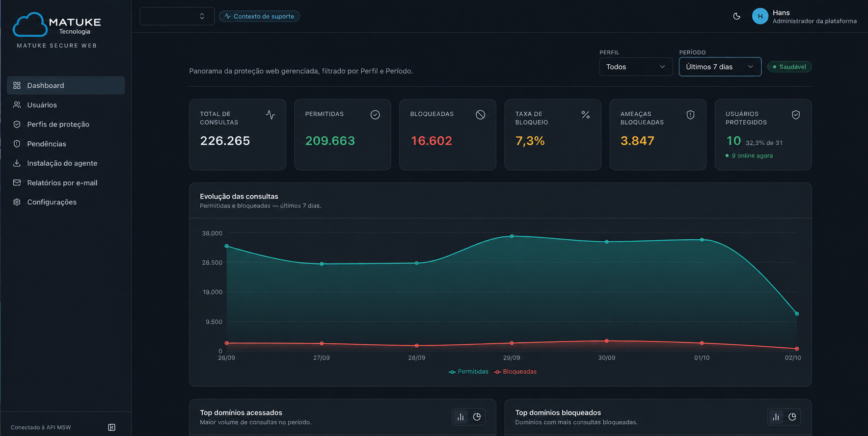This screenshot has height=436, width=868.
Task: Click the Dashboard grid icon
Action: click(x=17, y=85)
